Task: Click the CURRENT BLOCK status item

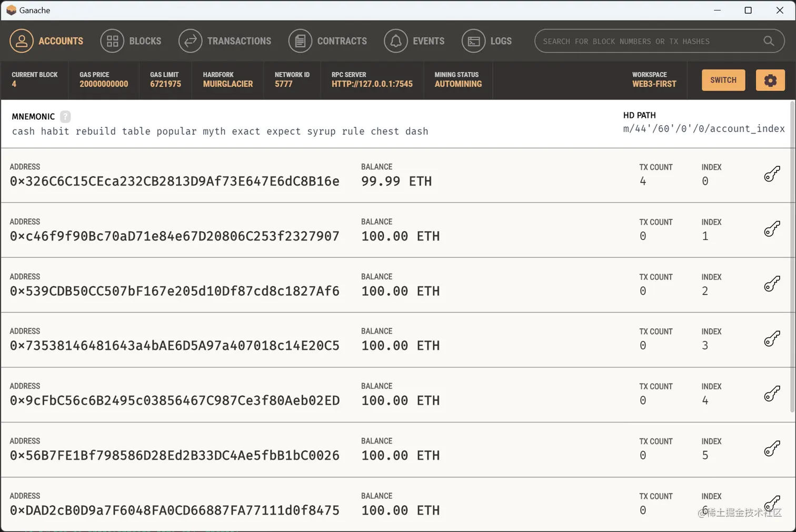Action: coord(34,80)
